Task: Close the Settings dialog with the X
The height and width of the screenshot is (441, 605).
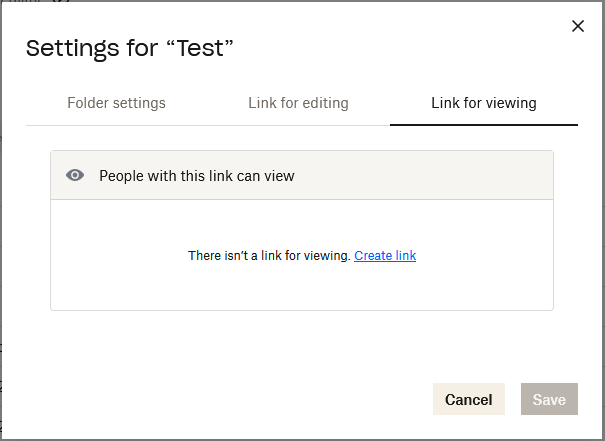Action: (x=577, y=26)
